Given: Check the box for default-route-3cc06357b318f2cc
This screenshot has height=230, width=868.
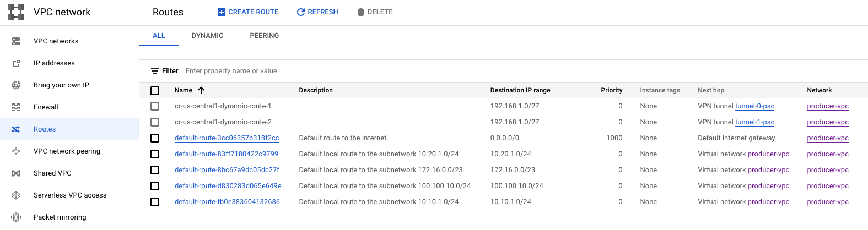Looking at the screenshot, I should click(155, 138).
